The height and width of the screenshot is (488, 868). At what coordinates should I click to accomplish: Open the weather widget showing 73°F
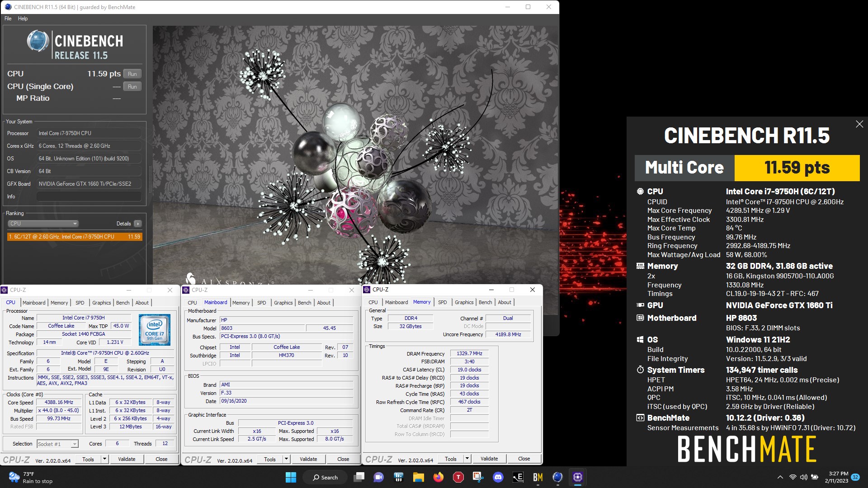[31, 477]
